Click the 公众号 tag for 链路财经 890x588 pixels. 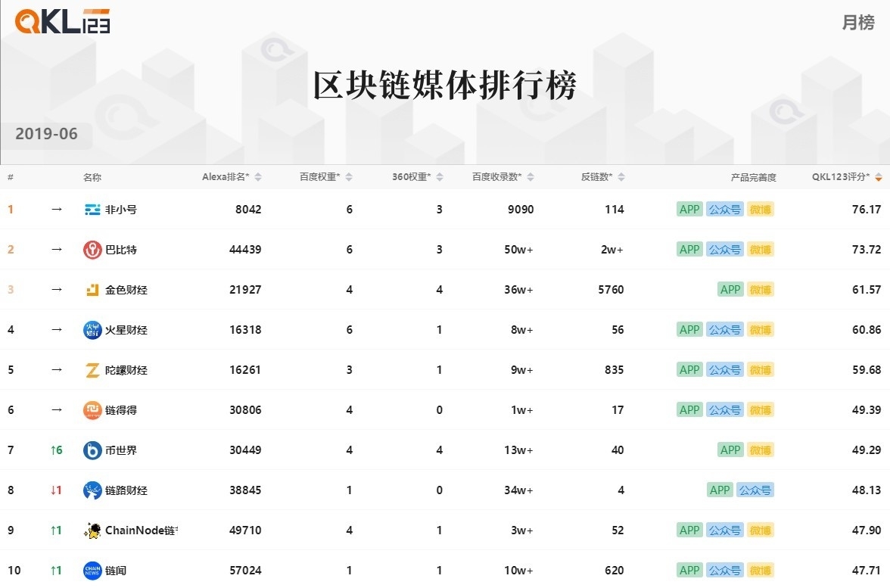(x=755, y=490)
